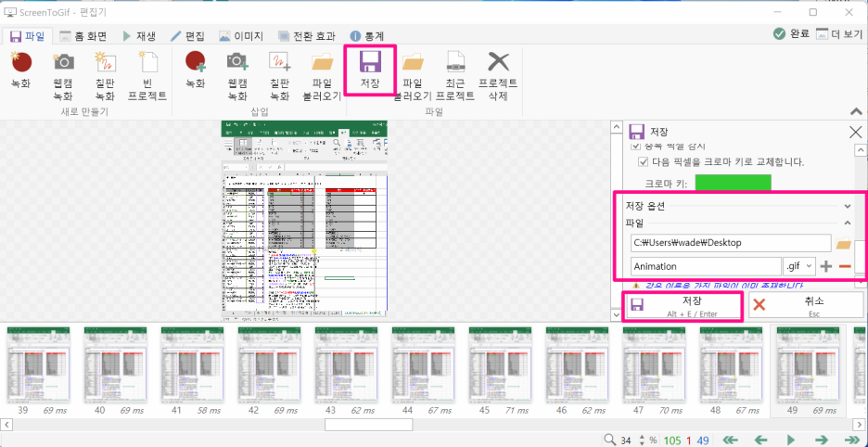This screenshot has height=447, width=868.
Task: Click 파일 불러오기 in the 삽입 group
Action: pyautogui.click(x=322, y=76)
